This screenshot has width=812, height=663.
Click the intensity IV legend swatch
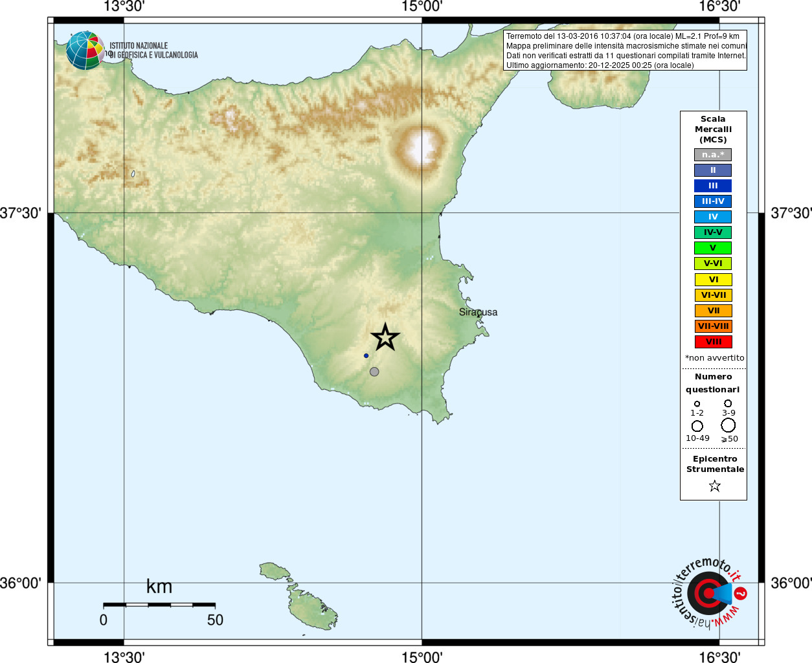click(713, 217)
